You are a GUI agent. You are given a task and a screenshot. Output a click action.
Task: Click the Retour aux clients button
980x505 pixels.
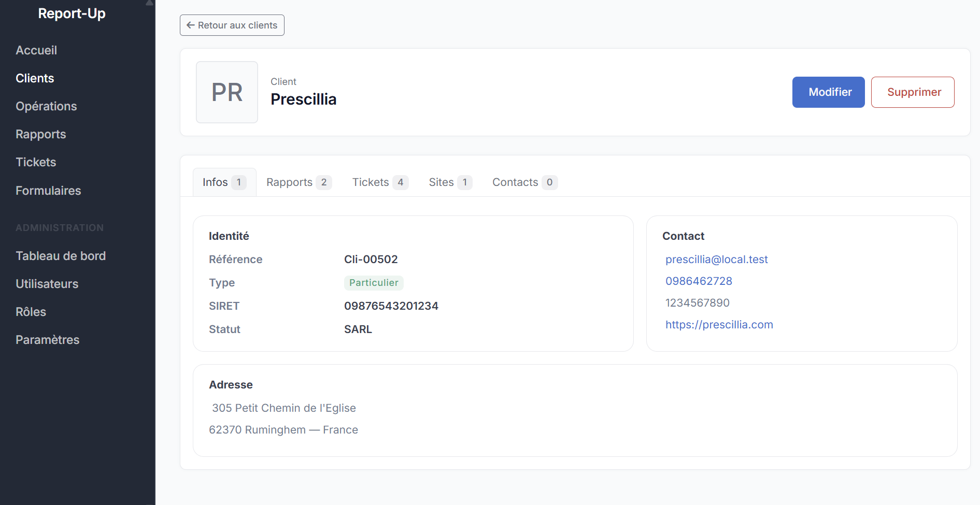(x=232, y=25)
